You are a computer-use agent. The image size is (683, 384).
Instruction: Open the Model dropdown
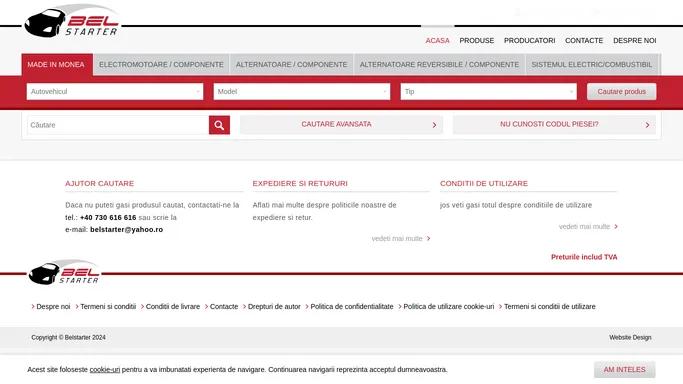pos(302,91)
